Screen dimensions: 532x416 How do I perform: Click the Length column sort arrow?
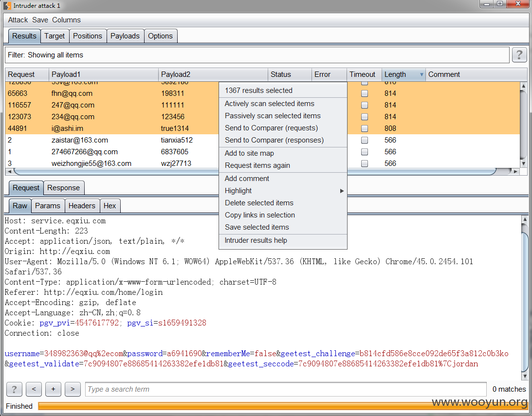click(x=422, y=74)
